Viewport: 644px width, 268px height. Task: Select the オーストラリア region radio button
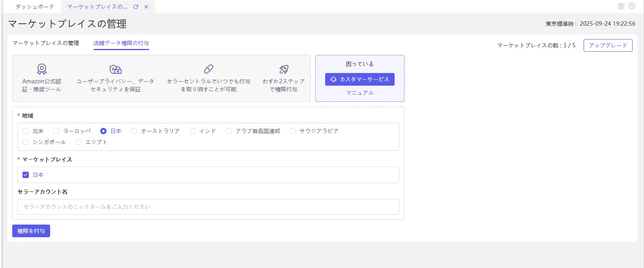(134, 131)
